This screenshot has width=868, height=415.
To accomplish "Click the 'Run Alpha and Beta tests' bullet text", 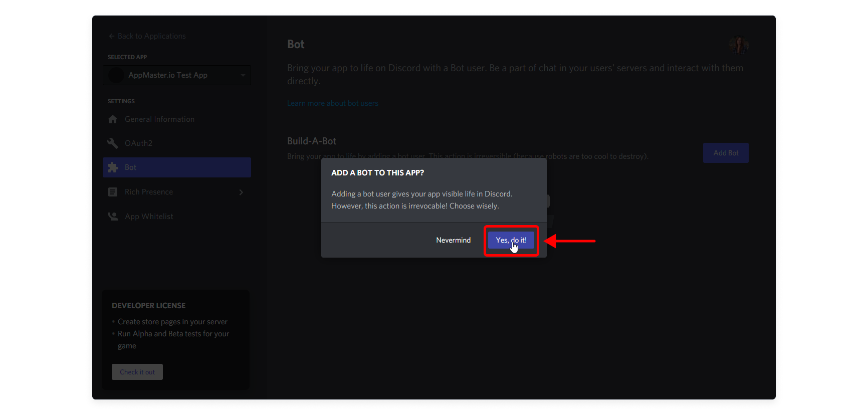I will point(173,340).
